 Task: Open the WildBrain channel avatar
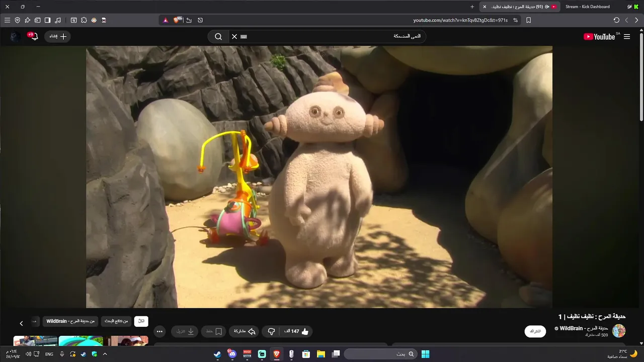pyautogui.click(x=619, y=331)
